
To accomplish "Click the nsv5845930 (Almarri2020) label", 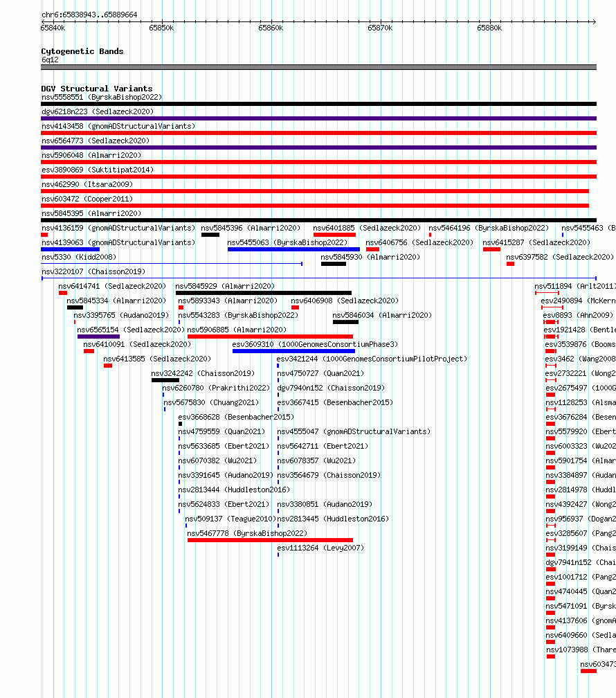I will [370, 258].
